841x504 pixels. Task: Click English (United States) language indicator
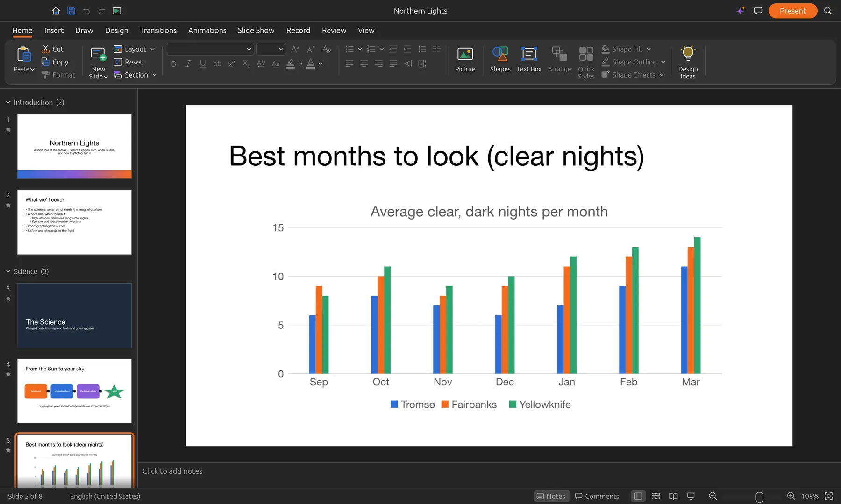[x=105, y=496]
